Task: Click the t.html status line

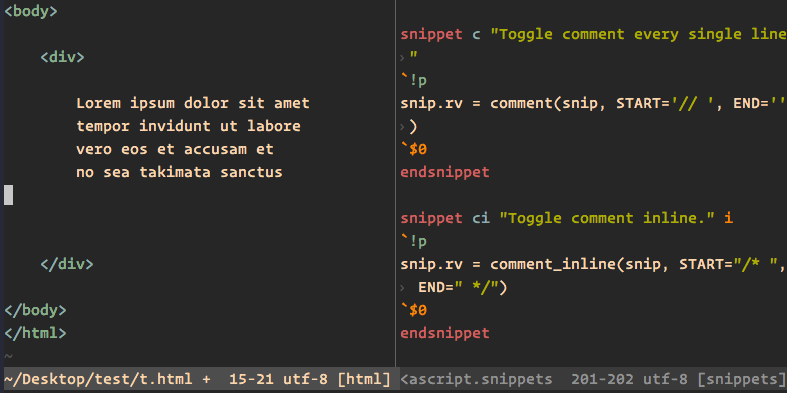Action: 200,379
